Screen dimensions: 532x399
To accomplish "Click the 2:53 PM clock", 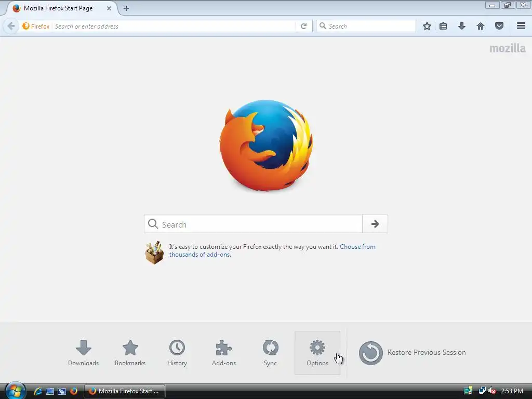I will 512,391.
